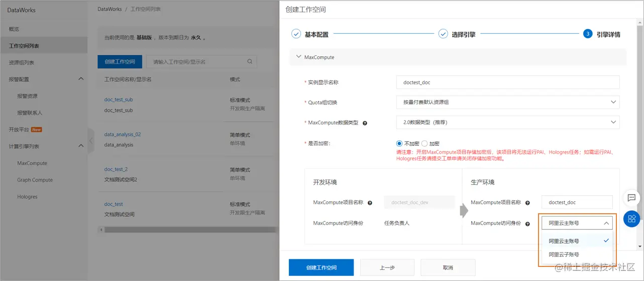Click help icon beside production MaxCompute访问身份
Screen dimensions: 644x281
pyautogui.click(x=527, y=223)
